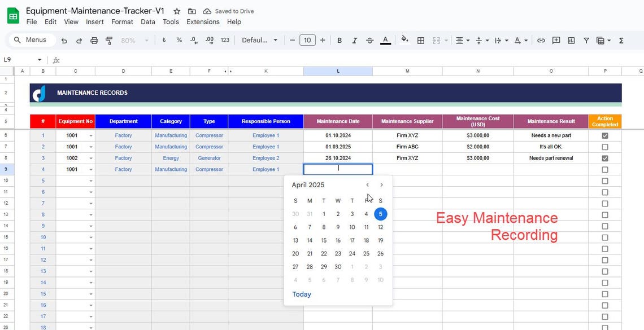Open the borders tool
Screen dimensions: 644x330
[x=420, y=40]
